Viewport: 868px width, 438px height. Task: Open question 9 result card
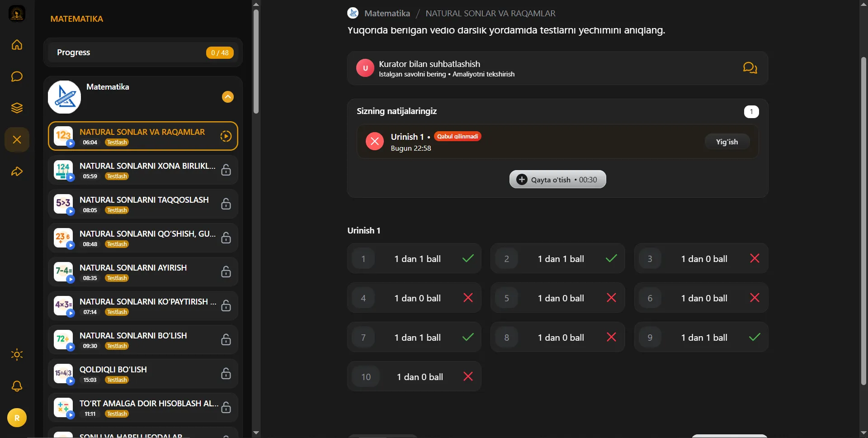(701, 337)
